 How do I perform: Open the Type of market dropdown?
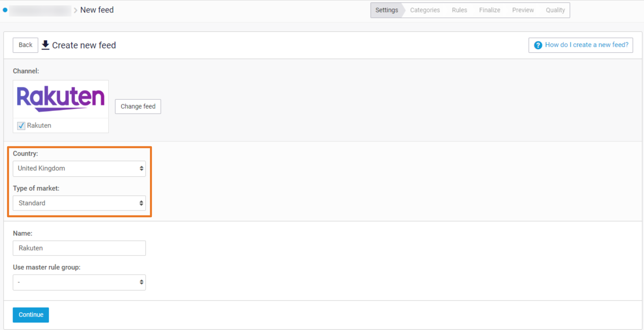79,203
